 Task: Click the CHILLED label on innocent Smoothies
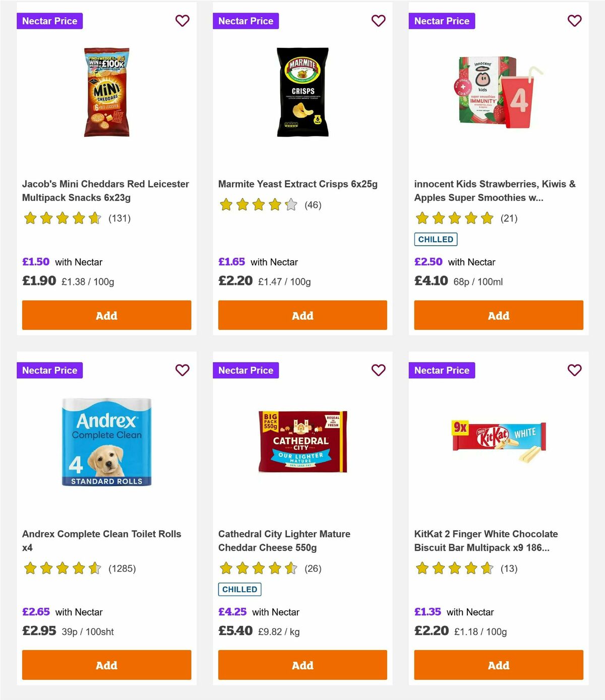(436, 239)
